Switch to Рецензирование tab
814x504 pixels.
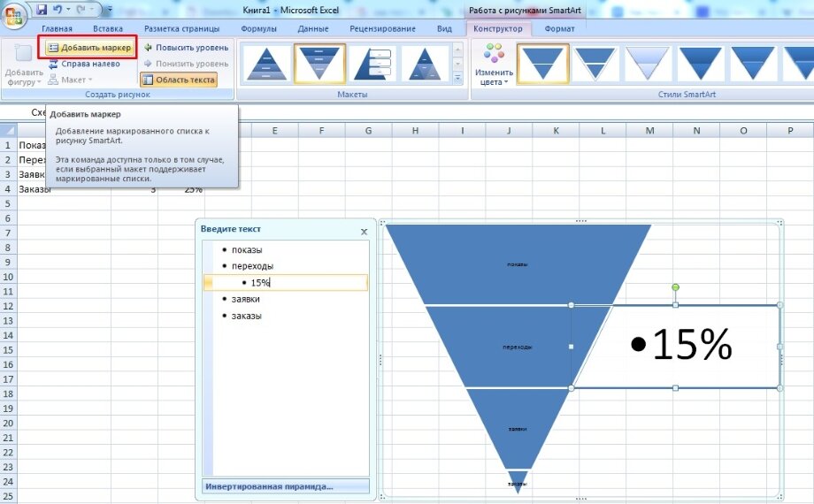tap(382, 28)
